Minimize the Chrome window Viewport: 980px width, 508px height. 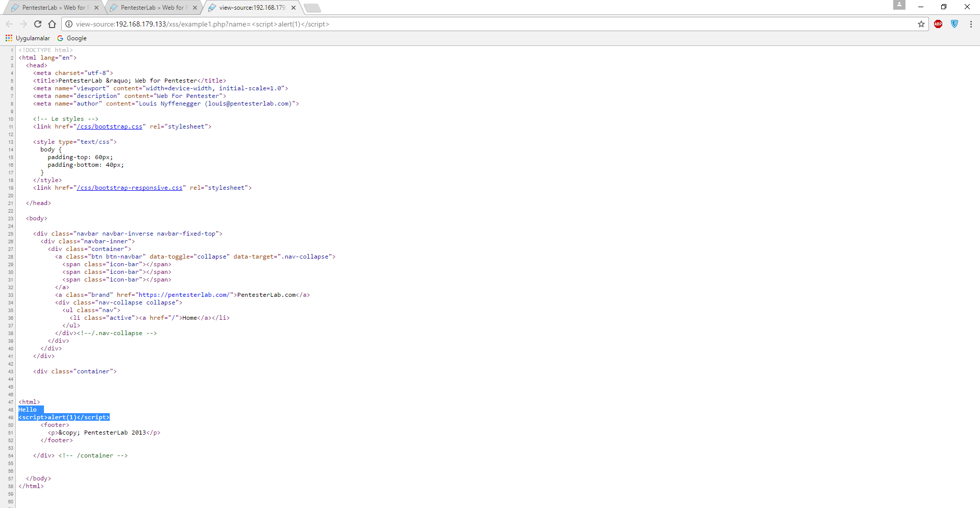(921, 7)
